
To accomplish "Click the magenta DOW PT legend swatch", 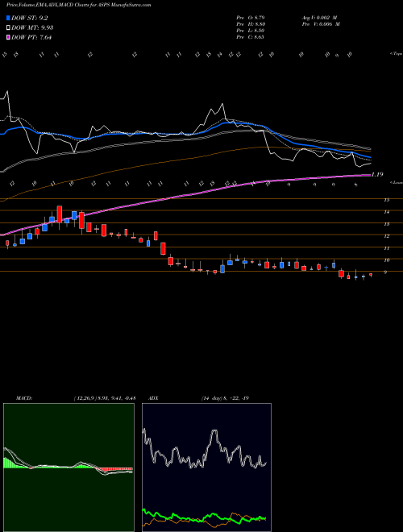I will click(8, 37).
